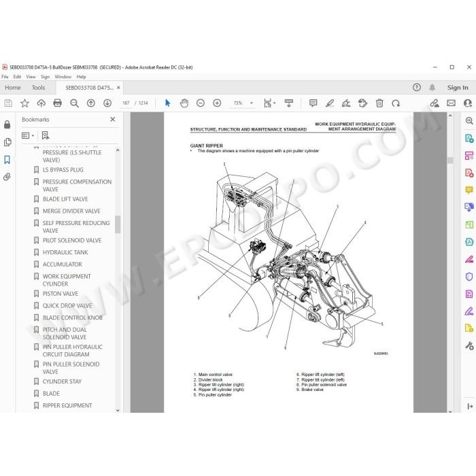Open the attachments paperclip panel
476x476 pixels.
[x=7, y=177]
